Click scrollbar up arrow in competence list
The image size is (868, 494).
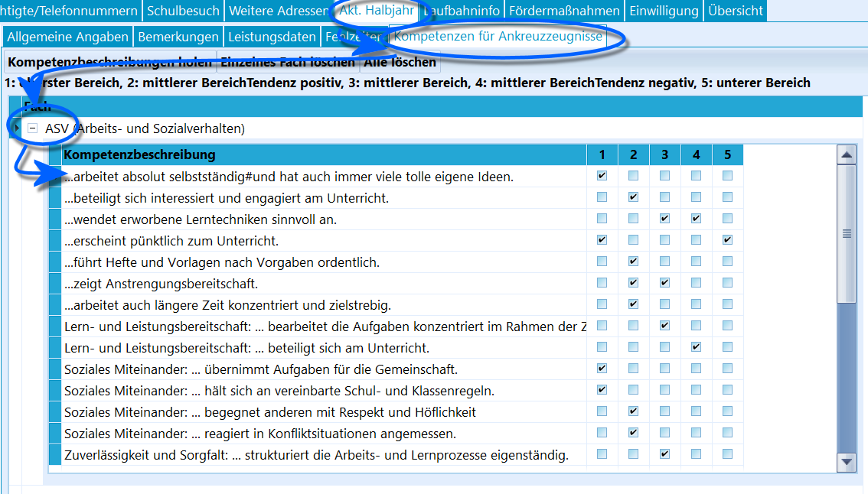tap(847, 155)
